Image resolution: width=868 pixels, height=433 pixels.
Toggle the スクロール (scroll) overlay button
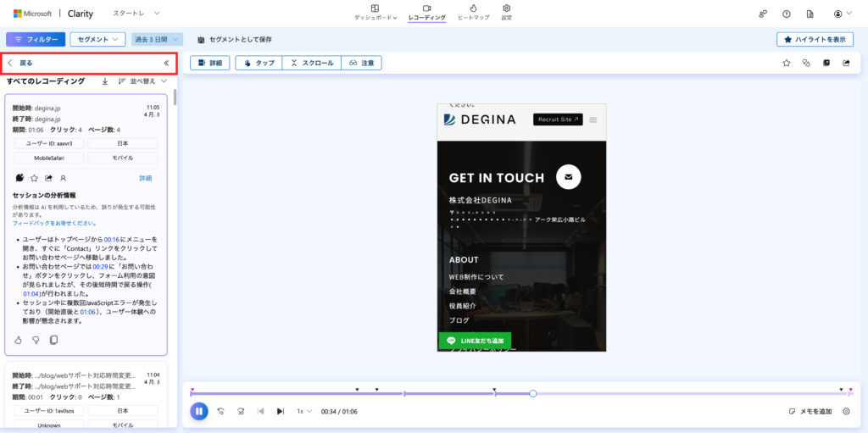310,63
